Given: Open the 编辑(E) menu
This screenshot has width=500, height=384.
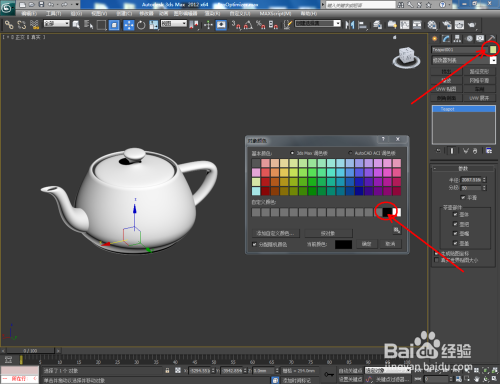Looking at the screenshot, I should [x=29, y=14].
